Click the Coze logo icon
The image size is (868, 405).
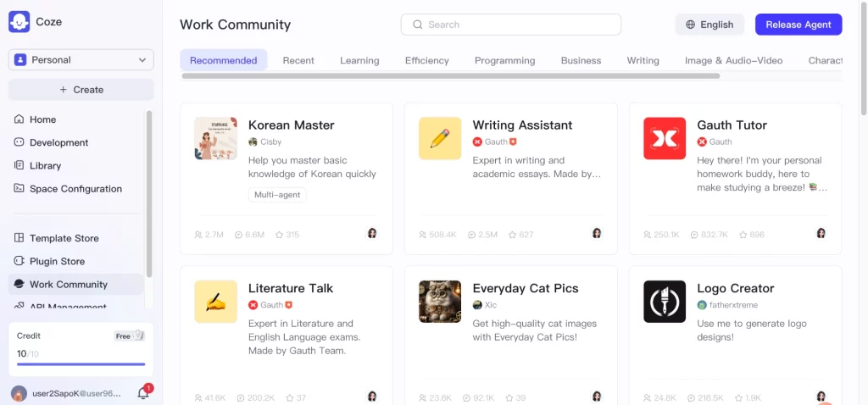click(x=19, y=22)
